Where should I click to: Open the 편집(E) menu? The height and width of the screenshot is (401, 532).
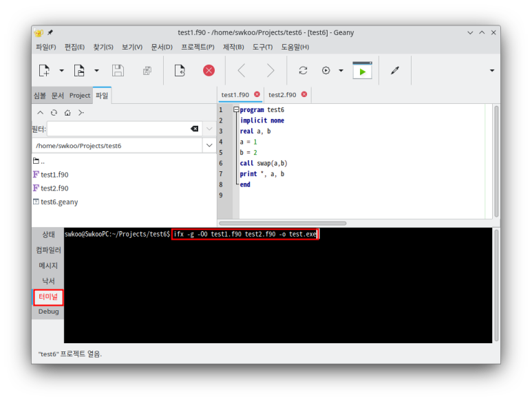coord(74,47)
